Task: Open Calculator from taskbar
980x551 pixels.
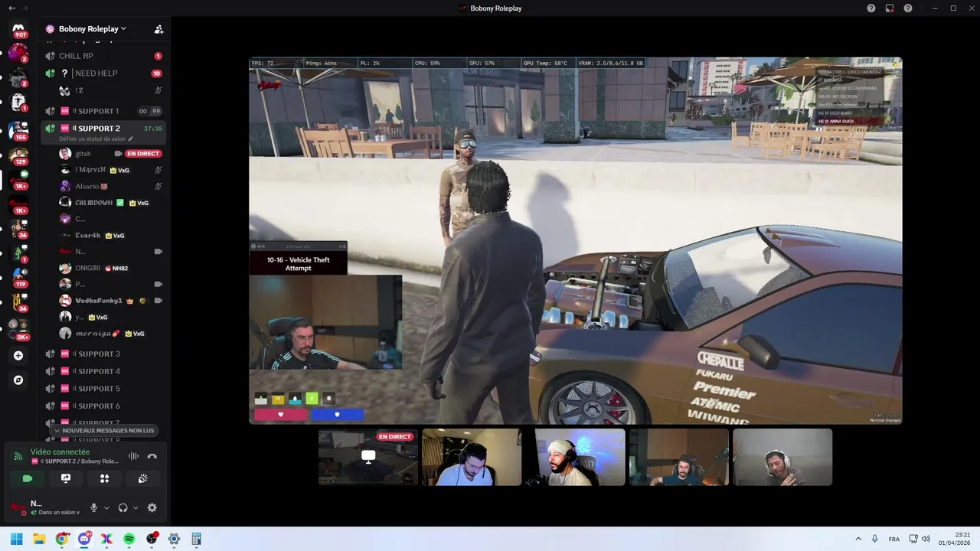Action: coord(197,539)
